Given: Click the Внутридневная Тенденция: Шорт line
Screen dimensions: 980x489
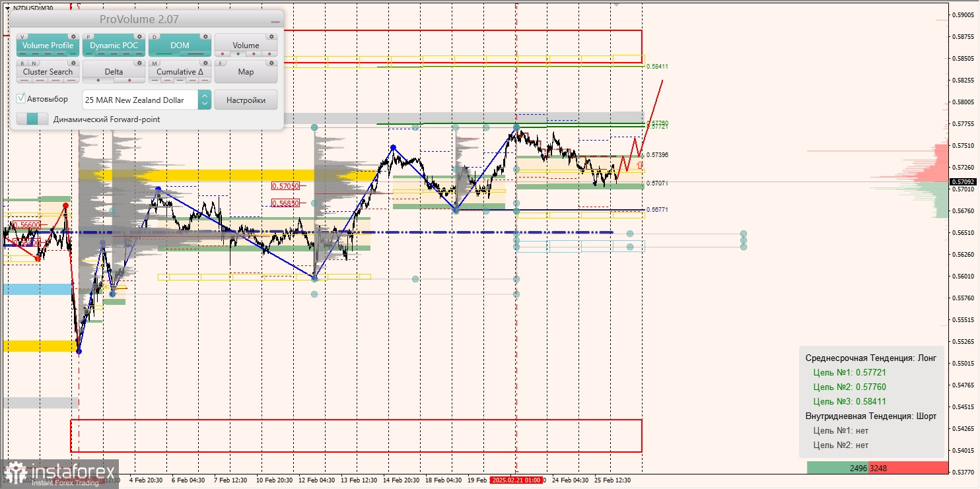Looking at the screenshot, I should pyautogui.click(x=870, y=416).
